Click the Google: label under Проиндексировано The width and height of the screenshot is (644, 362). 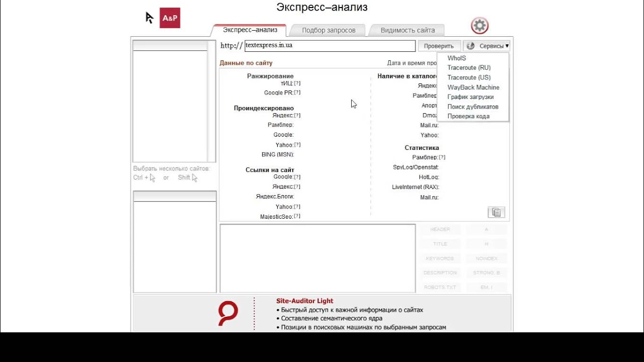tap(284, 135)
